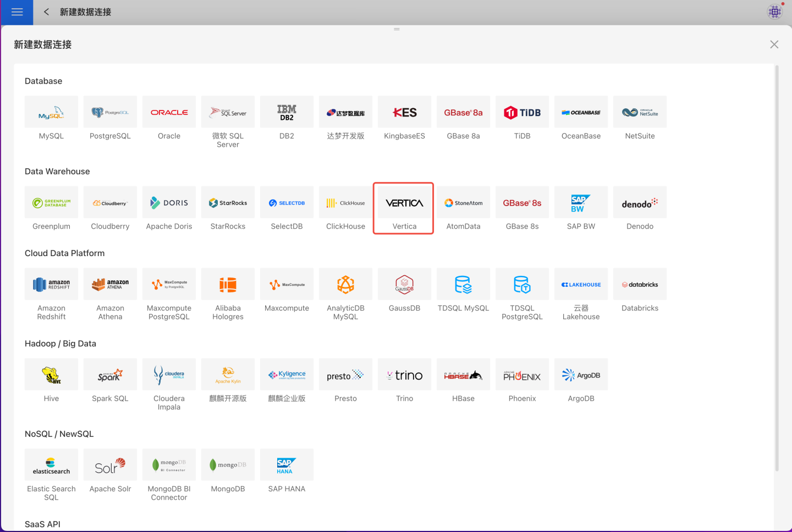Select the Denodo data warehouse icon
This screenshot has width=792, height=532.
pos(640,203)
